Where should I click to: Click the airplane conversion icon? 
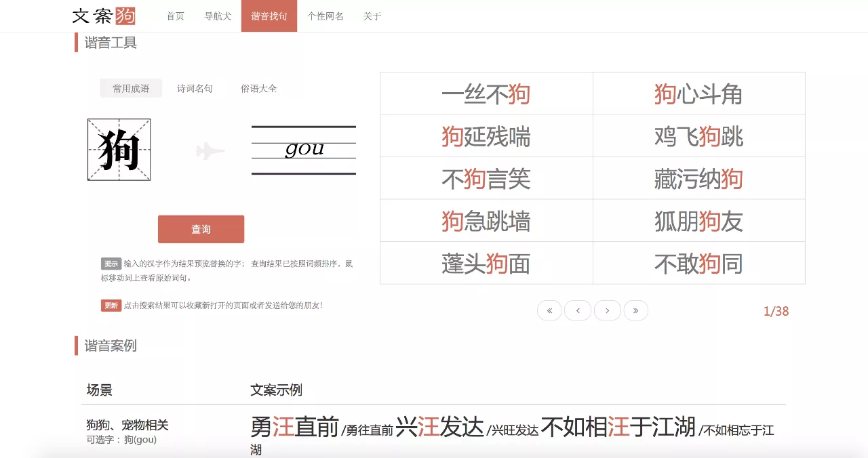click(210, 150)
